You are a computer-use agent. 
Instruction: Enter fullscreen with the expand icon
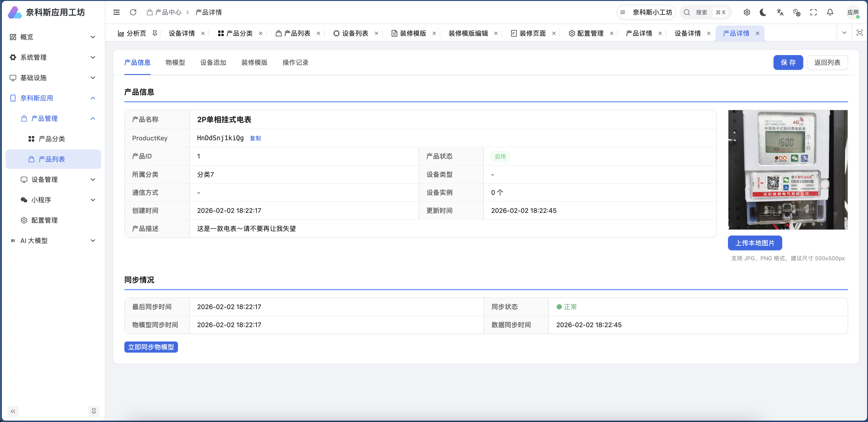pyautogui.click(x=813, y=12)
